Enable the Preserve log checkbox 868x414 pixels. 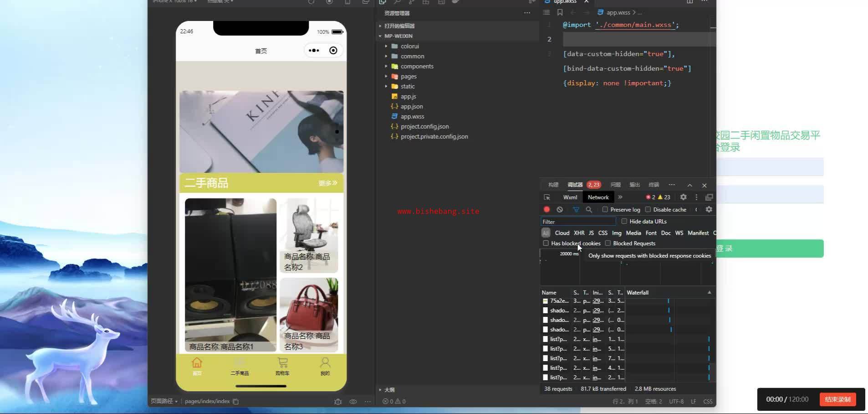pyautogui.click(x=605, y=210)
